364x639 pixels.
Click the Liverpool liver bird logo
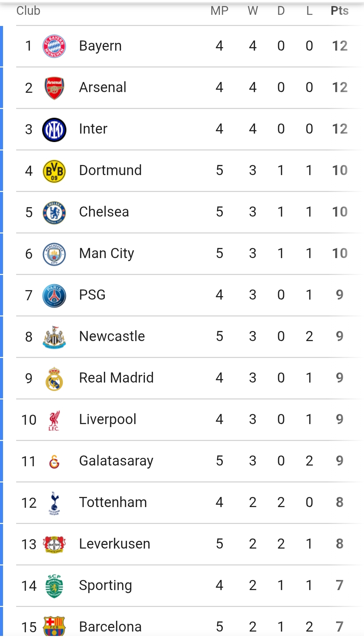click(x=54, y=420)
